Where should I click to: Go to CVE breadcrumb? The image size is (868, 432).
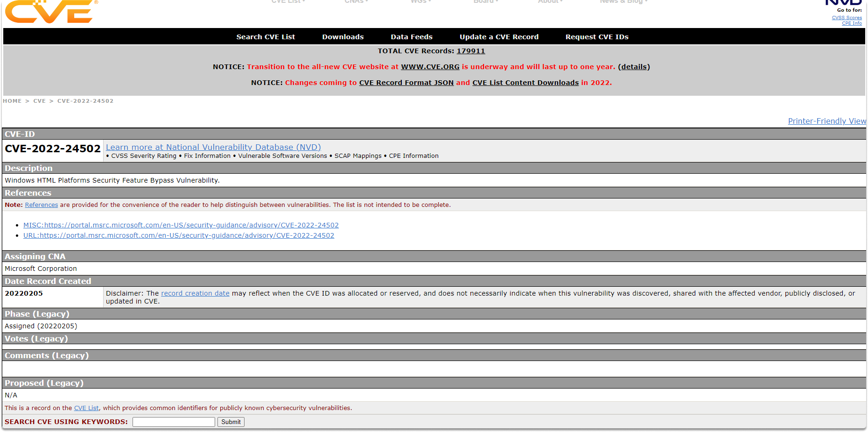click(40, 101)
